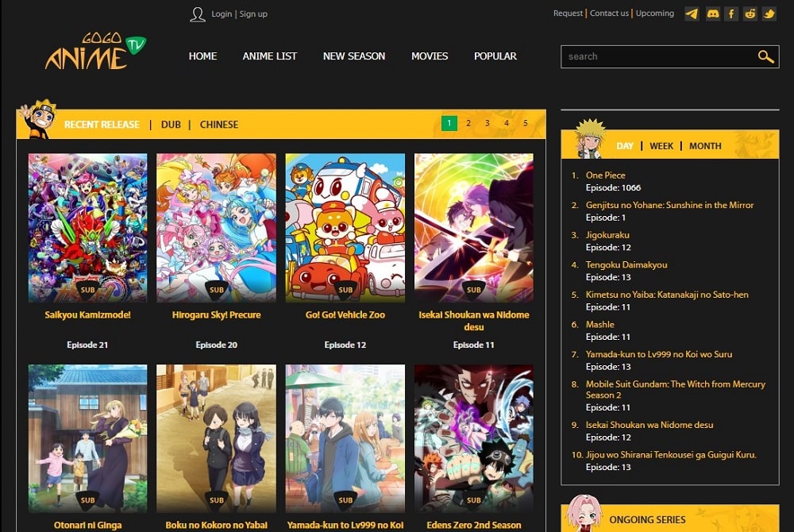Open Isekai Shoukan wa Nidome desu poster

pos(473,228)
